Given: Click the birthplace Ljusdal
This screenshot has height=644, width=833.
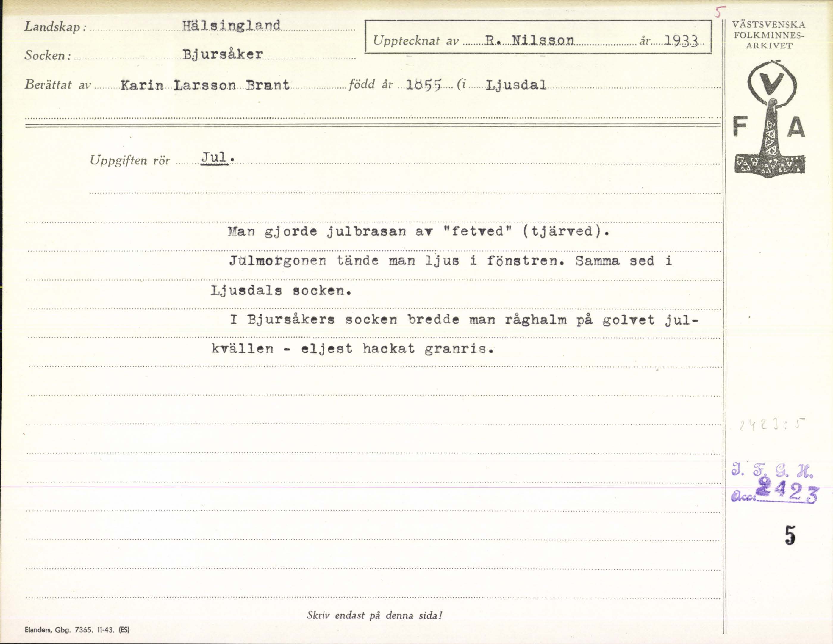Looking at the screenshot, I should pyautogui.click(x=516, y=85).
